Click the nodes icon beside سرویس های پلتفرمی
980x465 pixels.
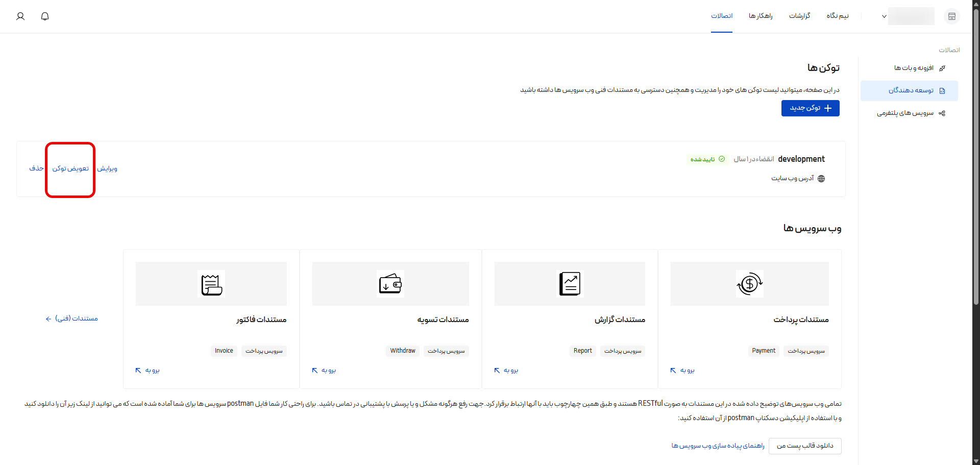point(942,113)
